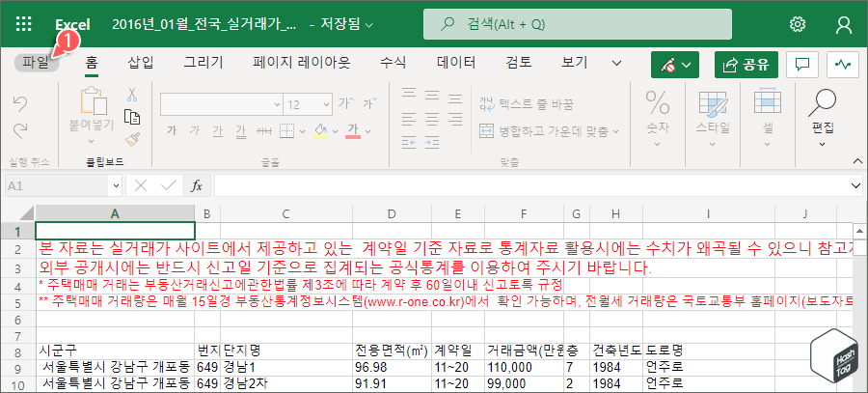This screenshot has width=868, height=393.
Task: Switch to the 검토 (Review) tab
Action: click(x=519, y=63)
